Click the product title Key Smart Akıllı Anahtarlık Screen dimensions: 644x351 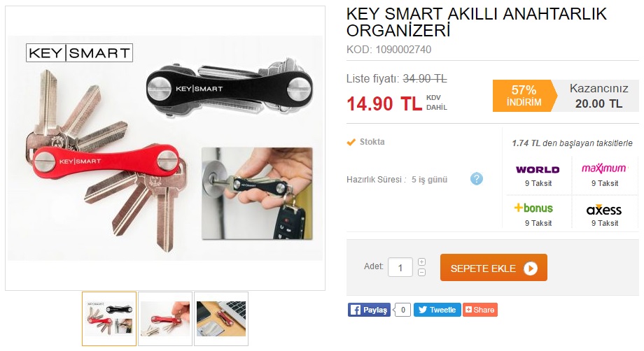[x=477, y=22]
